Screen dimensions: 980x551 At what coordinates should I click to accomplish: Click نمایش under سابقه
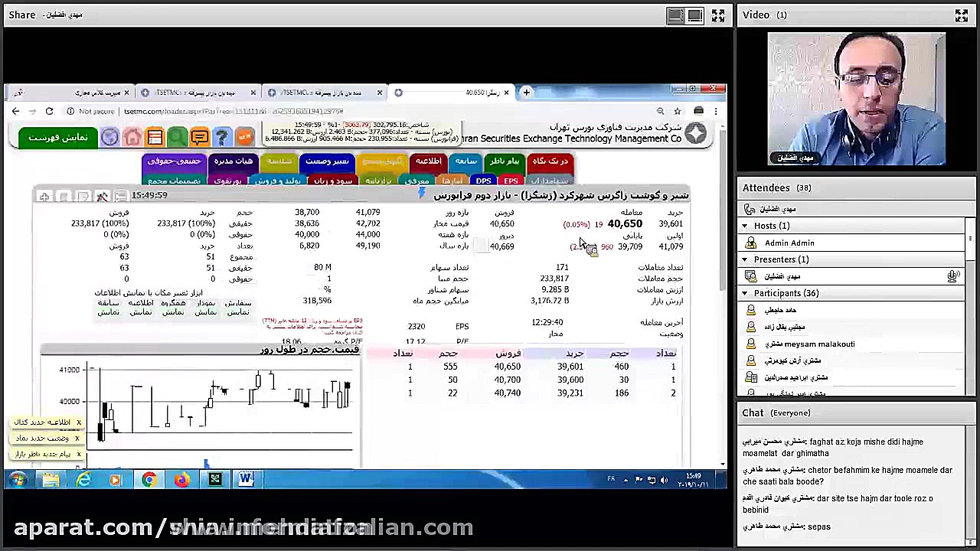[x=108, y=312]
